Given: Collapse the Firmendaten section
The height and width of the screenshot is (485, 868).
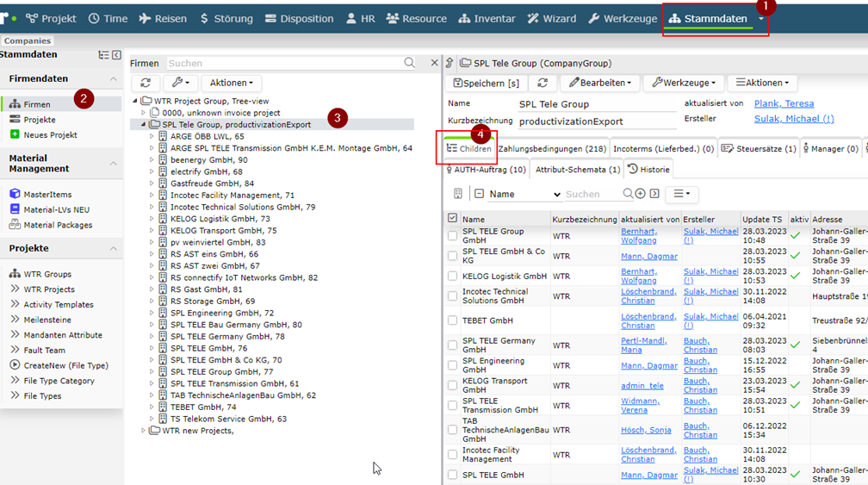Looking at the screenshot, I should (113, 78).
